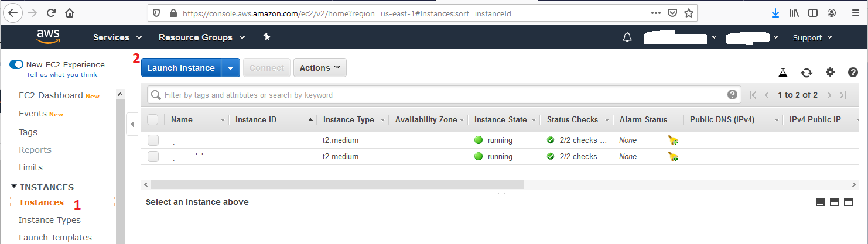Select Instances in the sidebar
The image size is (868, 244).
(x=42, y=202)
